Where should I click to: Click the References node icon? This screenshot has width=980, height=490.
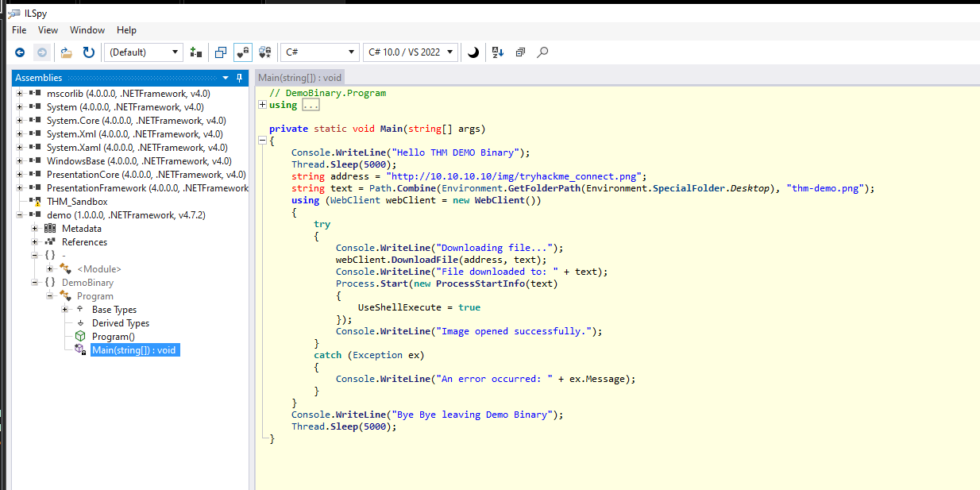tap(51, 242)
